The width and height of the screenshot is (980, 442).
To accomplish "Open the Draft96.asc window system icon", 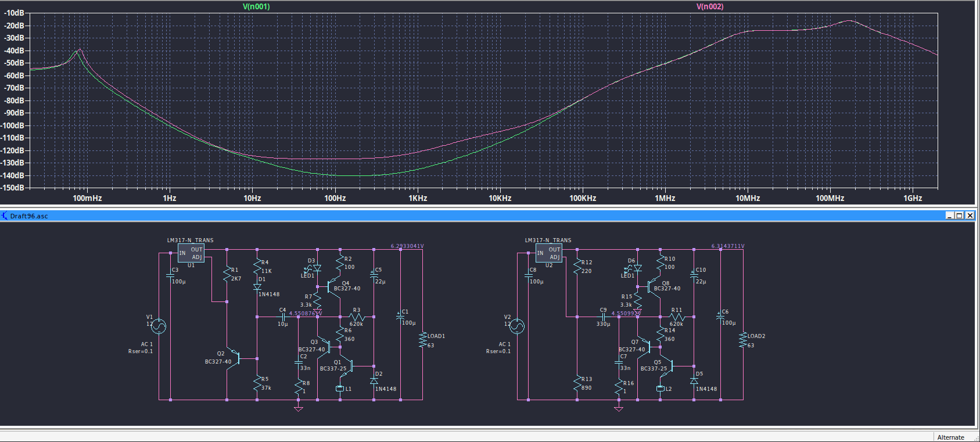I will 5,216.
